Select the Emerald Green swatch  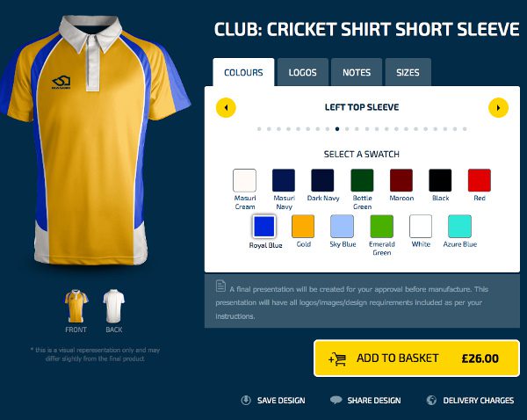pos(381,227)
